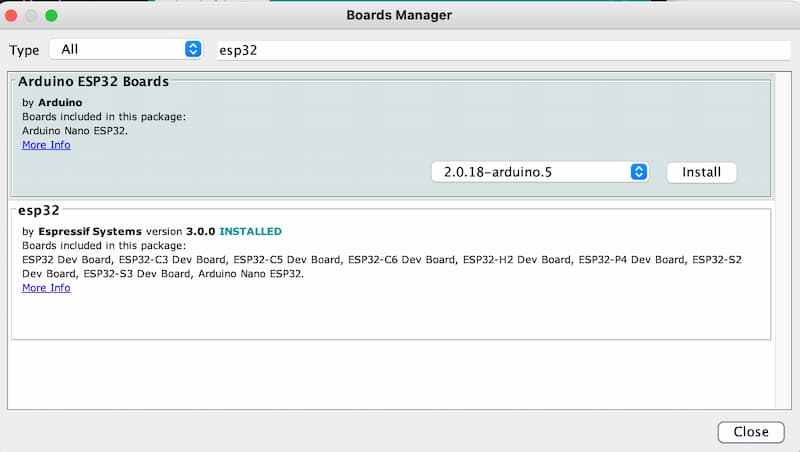Viewport: 800px width, 452px height.
Task: Click the red window close button
Action: [11, 15]
